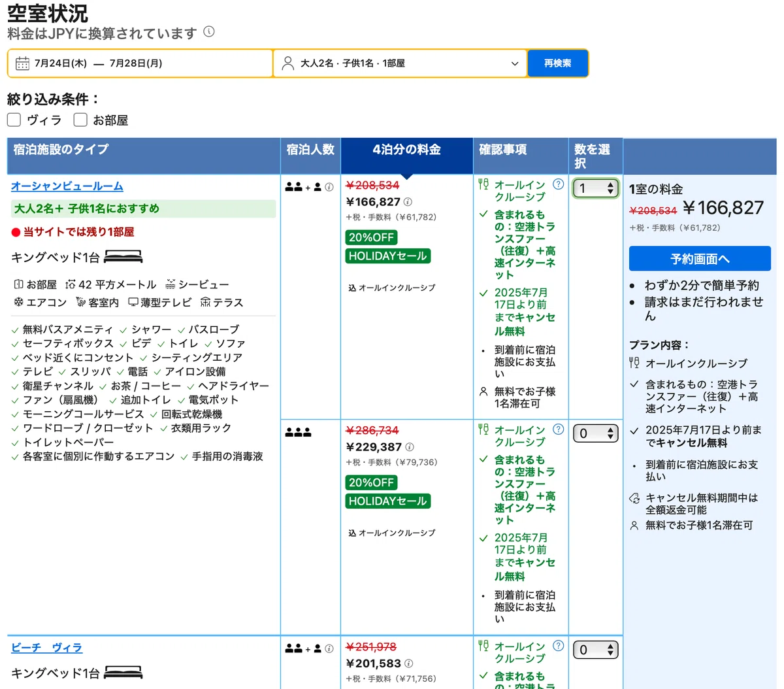Click the flat-screen TV icon
Viewport: 784px width, 689px height.
point(133,302)
